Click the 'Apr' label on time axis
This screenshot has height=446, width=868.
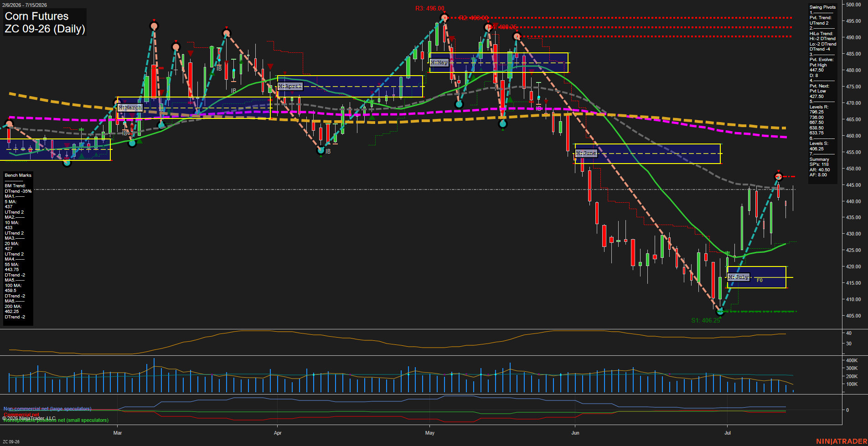[278, 433]
